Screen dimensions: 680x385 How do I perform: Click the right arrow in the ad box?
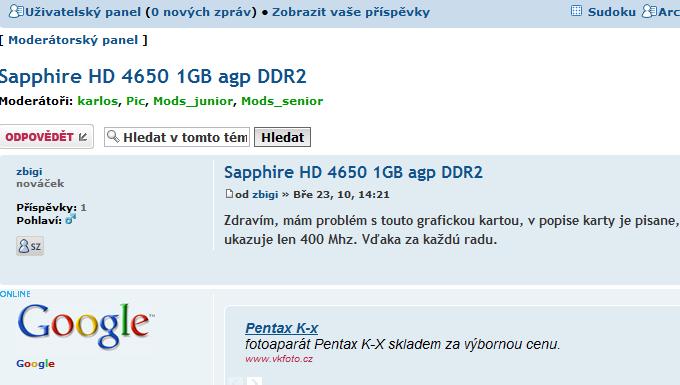pos(255,381)
